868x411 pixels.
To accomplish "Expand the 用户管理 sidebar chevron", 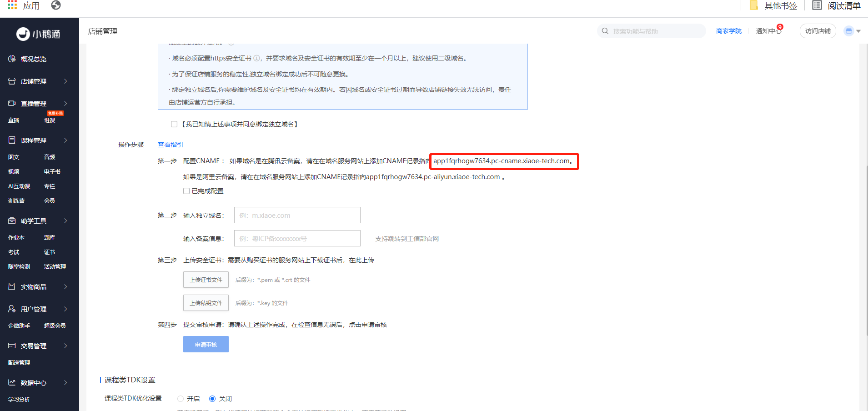I will pos(65,309).
